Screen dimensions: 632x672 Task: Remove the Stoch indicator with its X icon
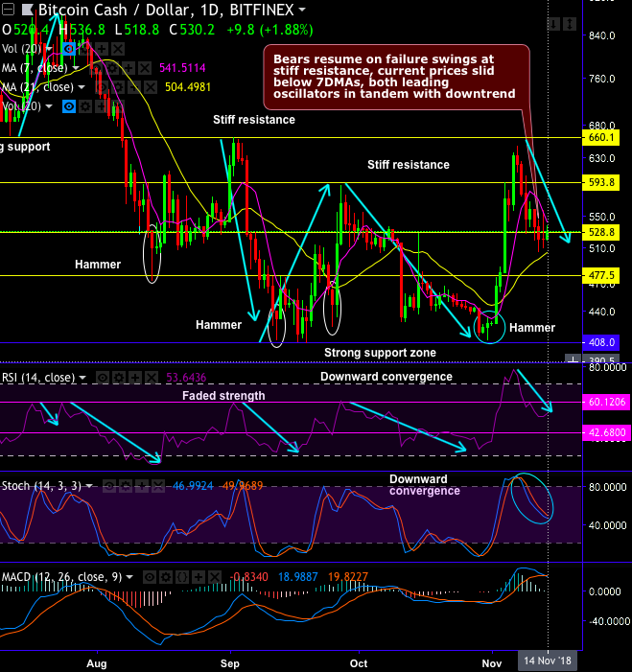coord(158,486)
